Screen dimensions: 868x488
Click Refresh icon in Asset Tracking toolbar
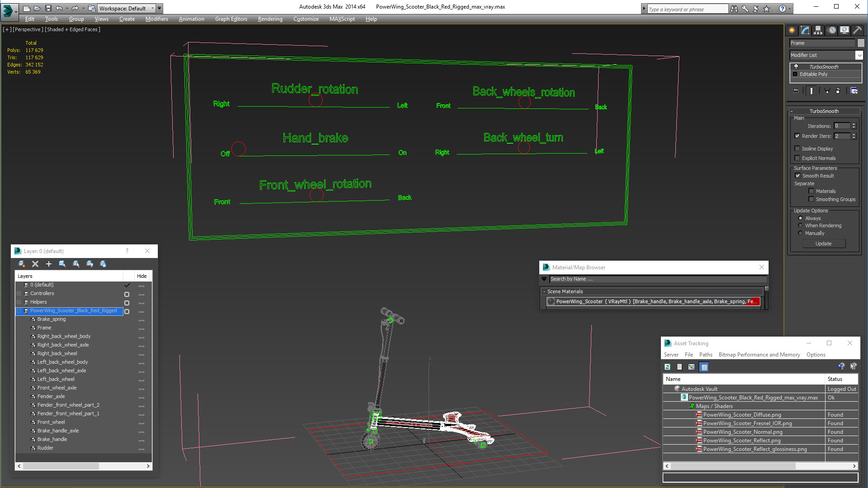pos(668,367)
